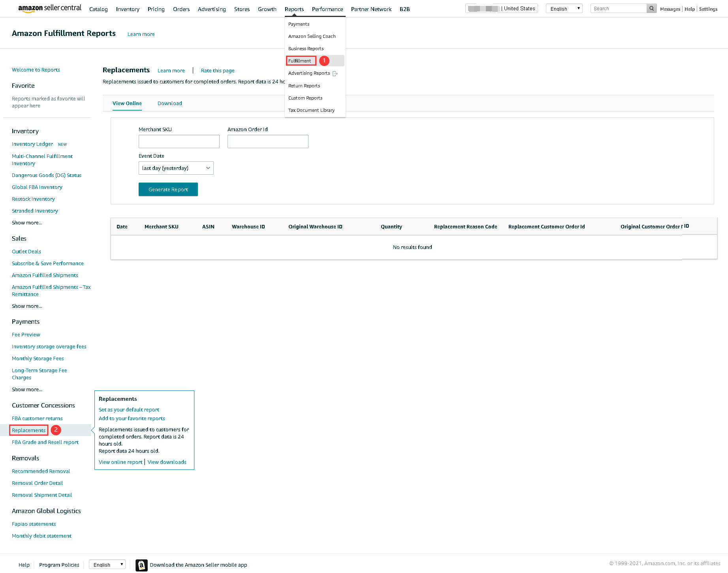Switch to the View Online tab

(127, 104)
